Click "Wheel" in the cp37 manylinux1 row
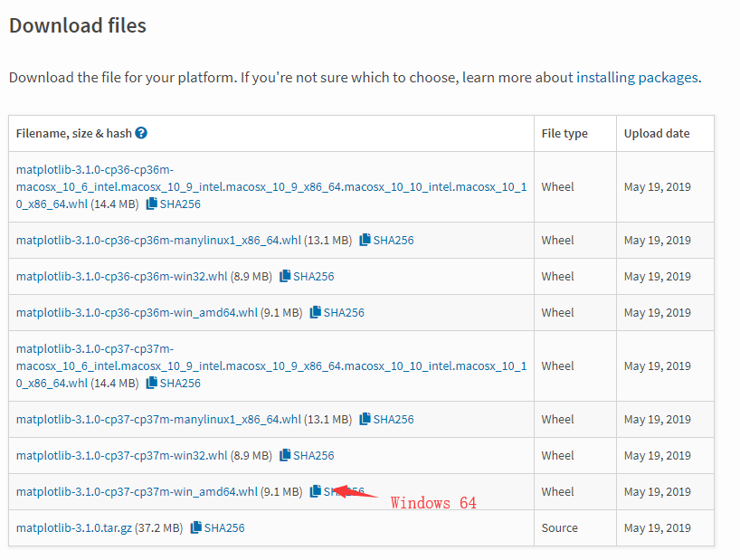740x560 pixels. click(558, 419)
